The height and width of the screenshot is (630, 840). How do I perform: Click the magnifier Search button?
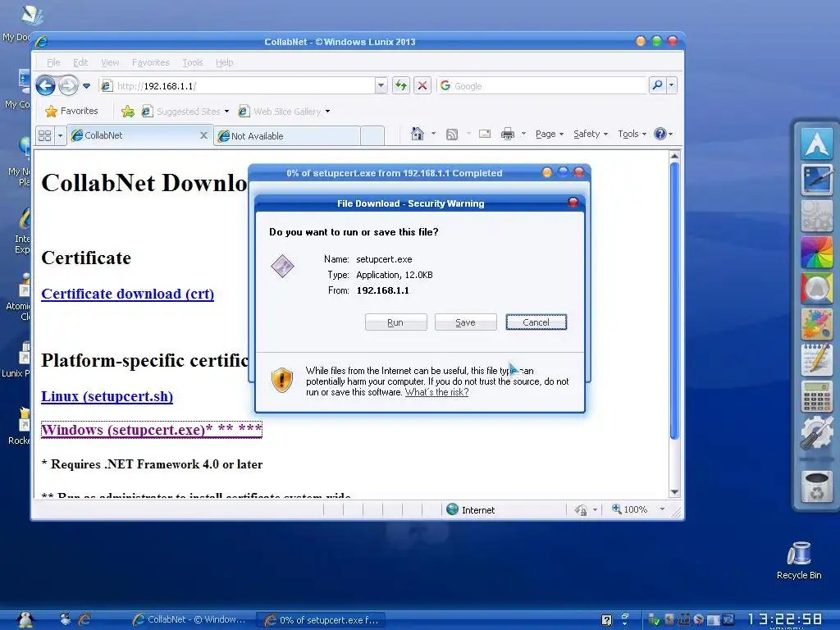coord(657,85)
